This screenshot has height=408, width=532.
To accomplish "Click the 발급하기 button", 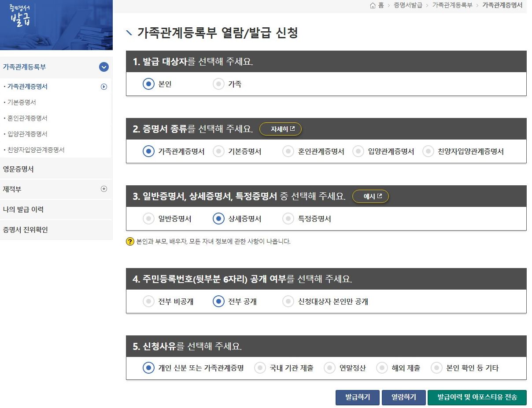I will click(358, 397).
